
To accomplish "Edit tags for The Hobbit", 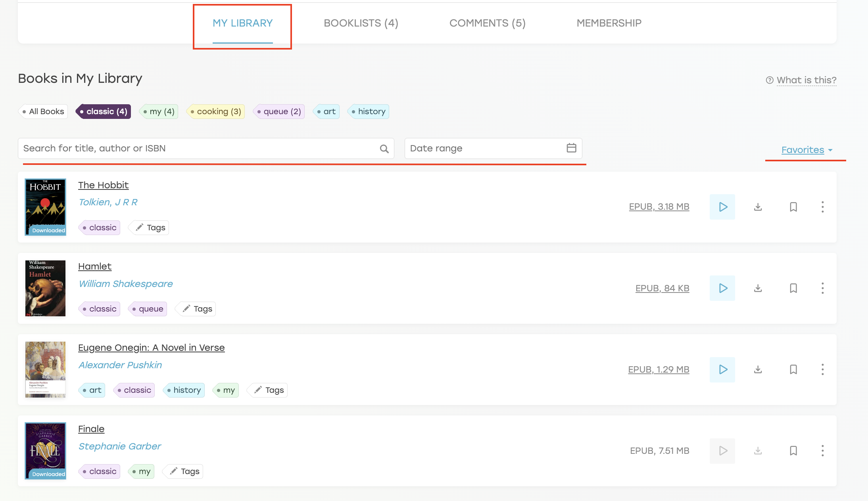I will pyautogui.click(x=151, y=228).
